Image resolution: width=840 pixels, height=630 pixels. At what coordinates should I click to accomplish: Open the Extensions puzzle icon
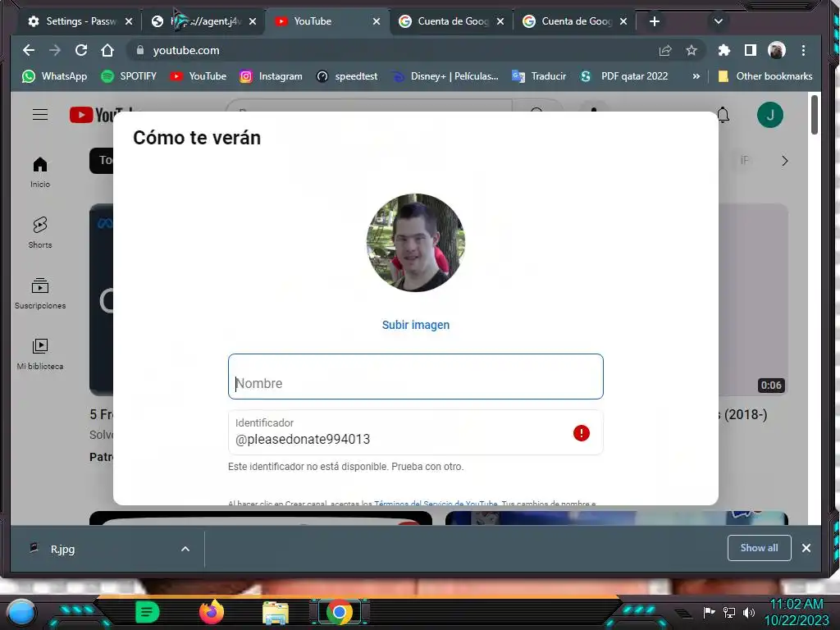tap(724, 50)
